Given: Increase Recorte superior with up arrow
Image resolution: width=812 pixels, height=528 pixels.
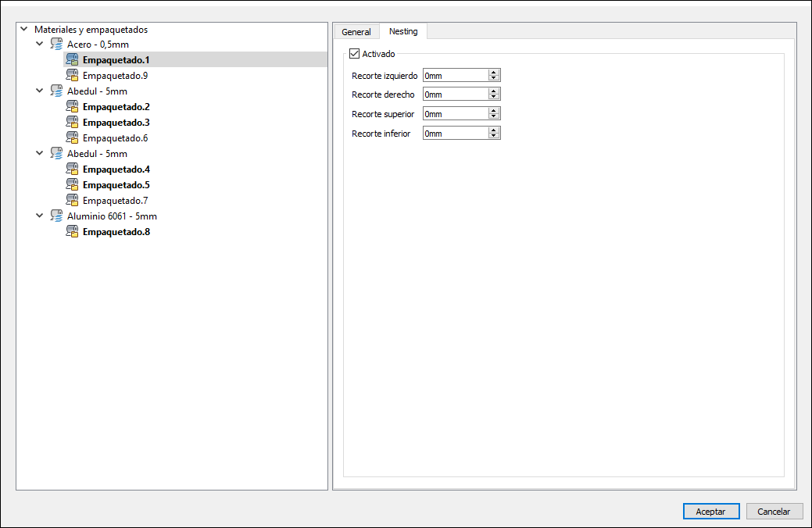Looking at the screenshot, I should click(494, 111).
